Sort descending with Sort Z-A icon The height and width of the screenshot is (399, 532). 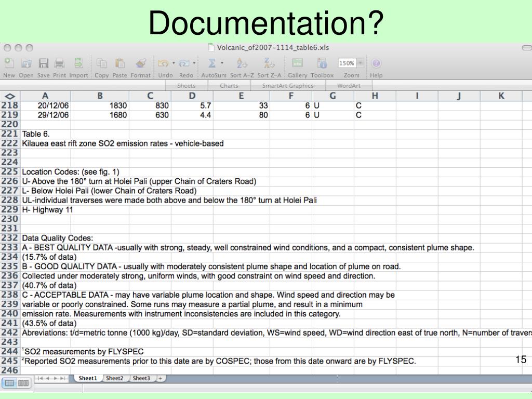tap(269, 63)
